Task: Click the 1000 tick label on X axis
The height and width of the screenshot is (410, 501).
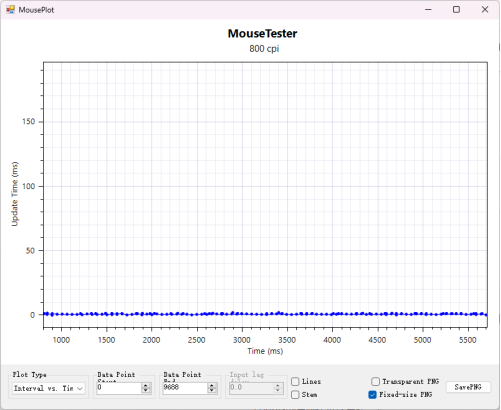Action: 61,340
